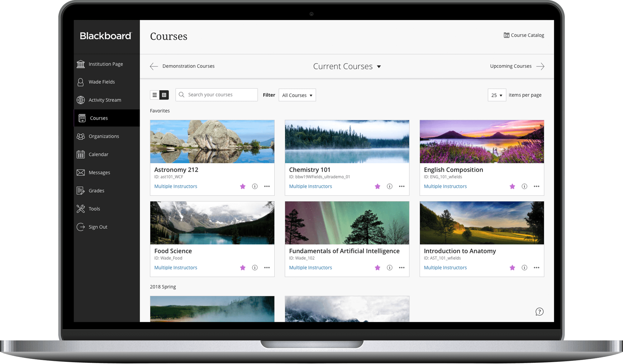
Task: Open the Course Catalog page
Action: click(525, 35)
